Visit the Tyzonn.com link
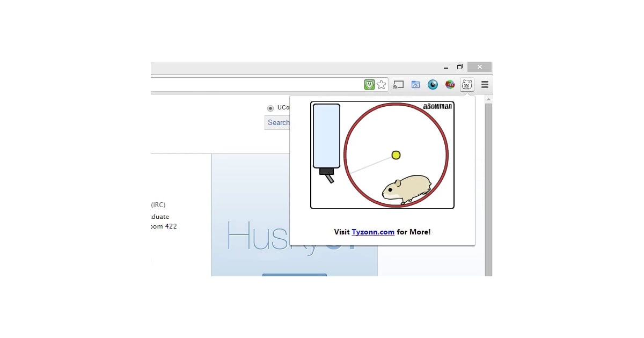This screenshot has height=338, width=644. (x=373, y=232)
